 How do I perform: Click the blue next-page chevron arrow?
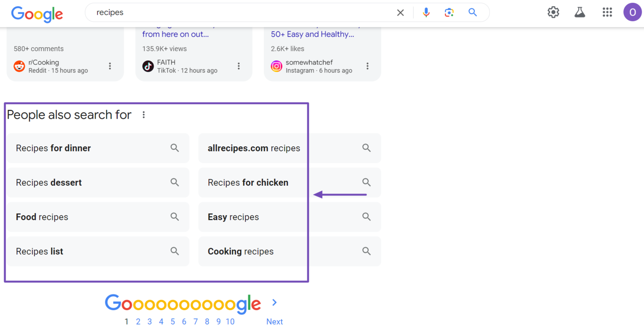coord(275,302)
